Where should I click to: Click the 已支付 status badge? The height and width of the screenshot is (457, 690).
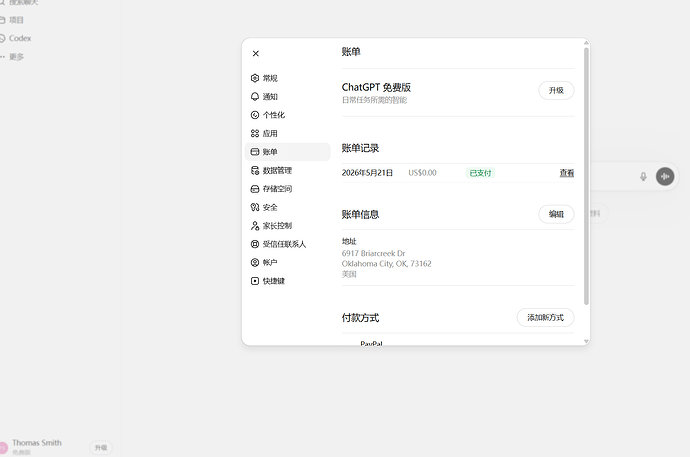[480, 173]
